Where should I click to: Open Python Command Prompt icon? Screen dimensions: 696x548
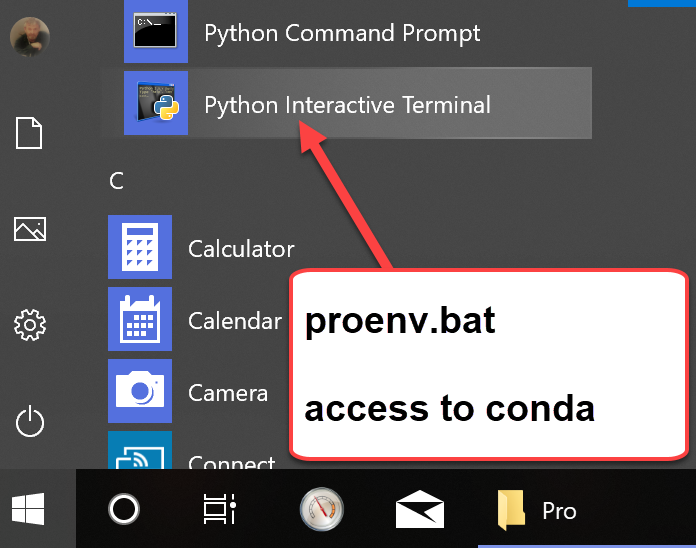(156, 31)
